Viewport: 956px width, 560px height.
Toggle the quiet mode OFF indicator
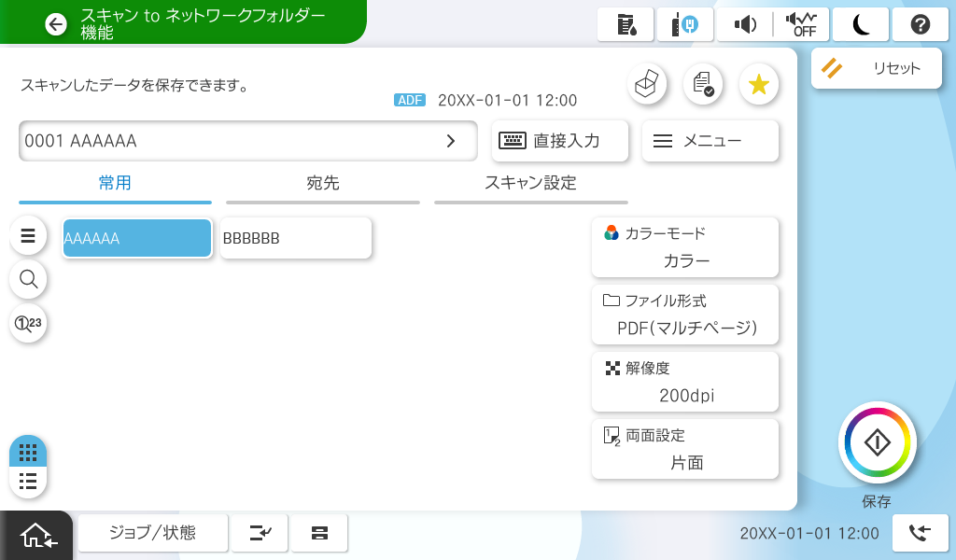click(800, 25)
